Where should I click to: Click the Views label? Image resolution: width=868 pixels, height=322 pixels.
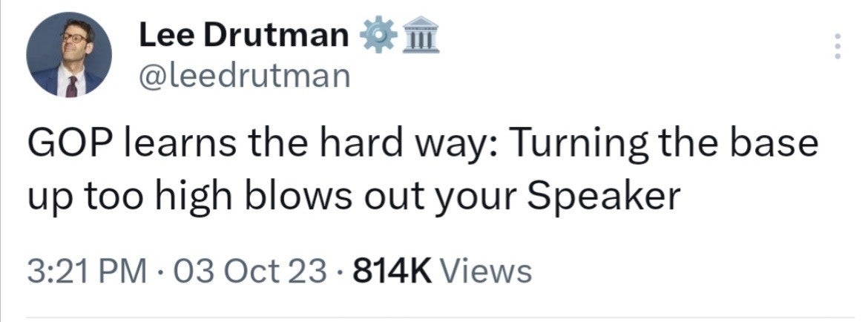click(487, 270)
